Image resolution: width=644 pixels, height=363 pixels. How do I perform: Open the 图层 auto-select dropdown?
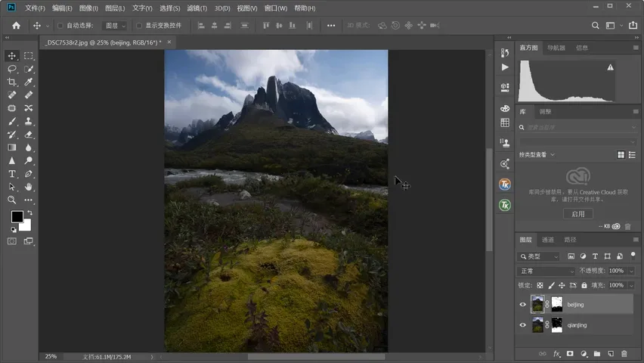[115, 26]
